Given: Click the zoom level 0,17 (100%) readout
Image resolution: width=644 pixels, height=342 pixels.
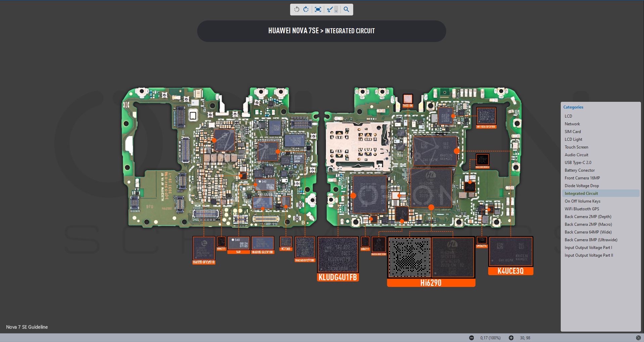Looking at the screenshot, I should tap(490, 338).
